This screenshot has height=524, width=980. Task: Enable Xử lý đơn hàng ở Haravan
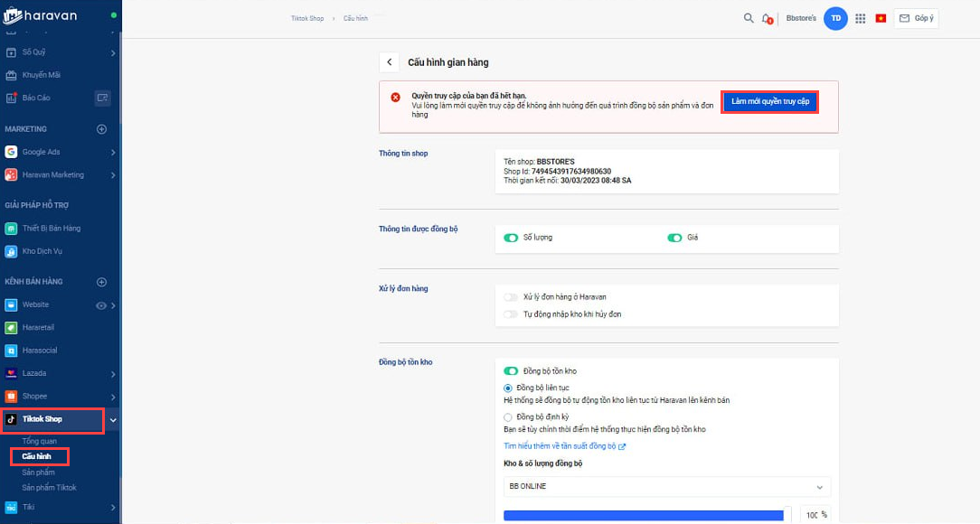click(512, 297)
